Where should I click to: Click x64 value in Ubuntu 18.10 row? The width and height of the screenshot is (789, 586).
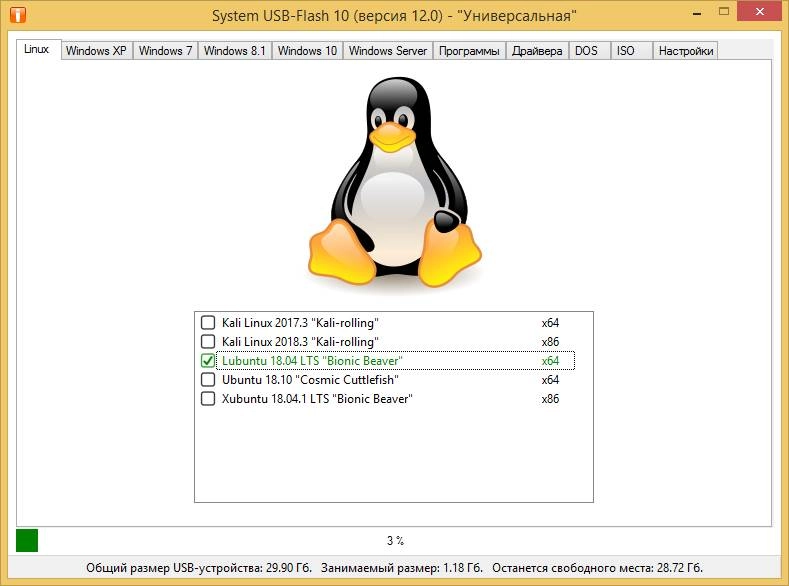[x=550, y=380]
